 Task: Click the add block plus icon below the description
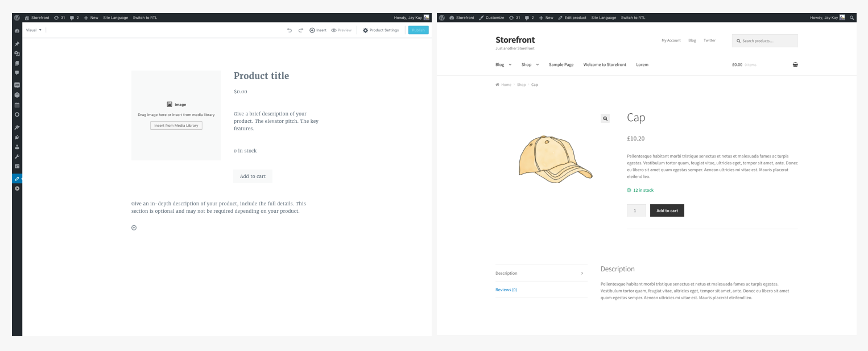134,228
